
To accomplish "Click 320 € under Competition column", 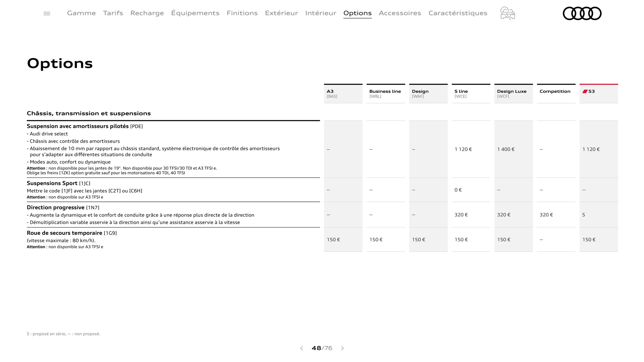I will coord(546,215).
